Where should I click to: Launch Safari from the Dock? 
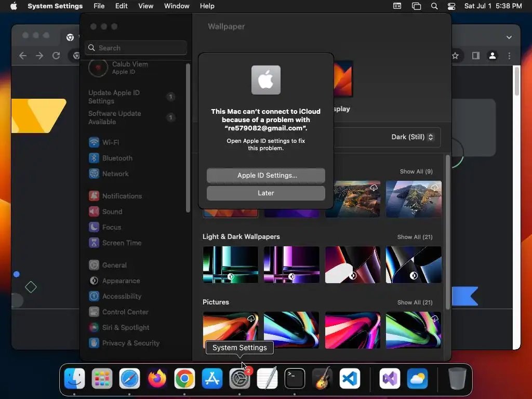129,378
